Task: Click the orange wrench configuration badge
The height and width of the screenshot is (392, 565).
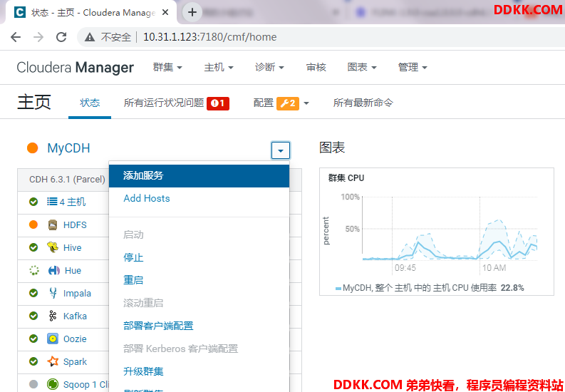Action: pos(288,103)
